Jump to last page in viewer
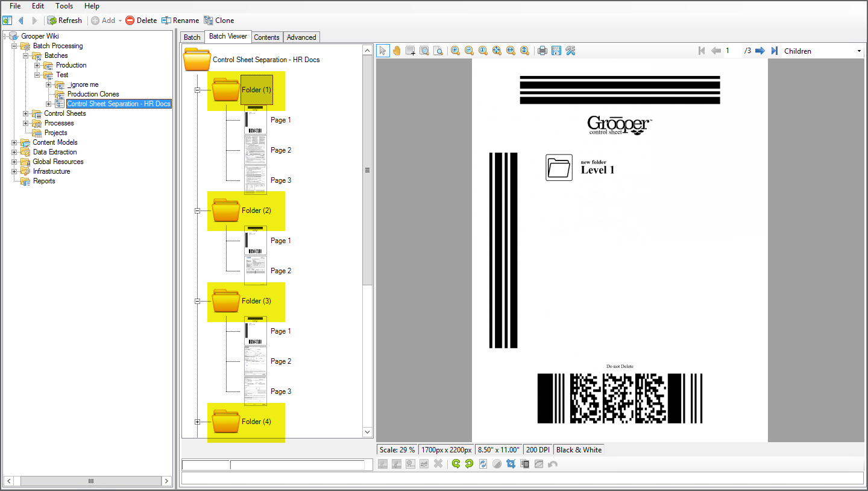 (774, 51)
